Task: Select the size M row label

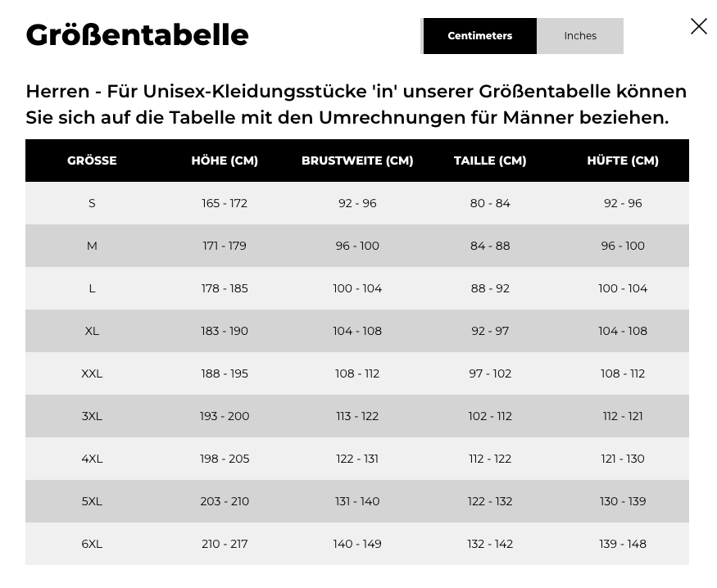Action: 92,246
